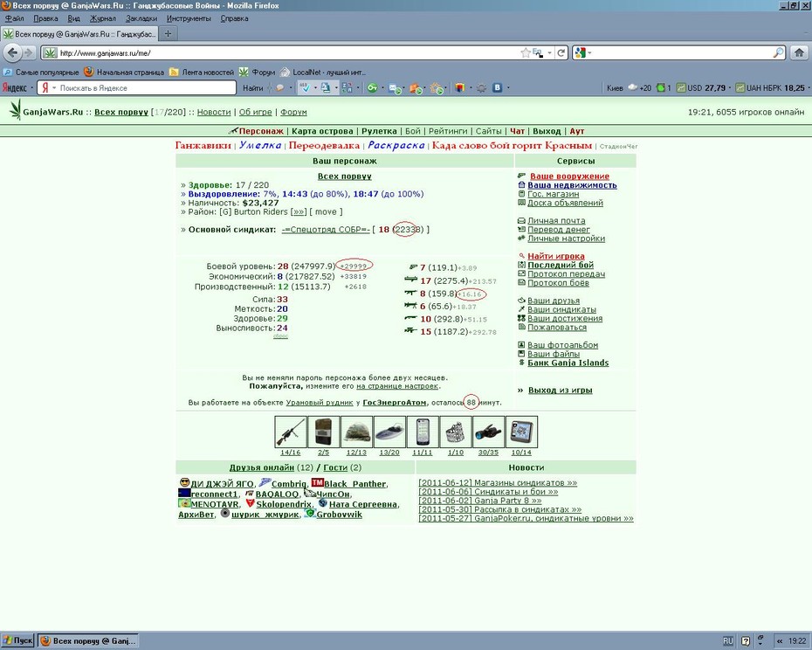This screenshot has height=650, width=812.
Task: Click the help question mark tray icon
Action: point(746,641)
